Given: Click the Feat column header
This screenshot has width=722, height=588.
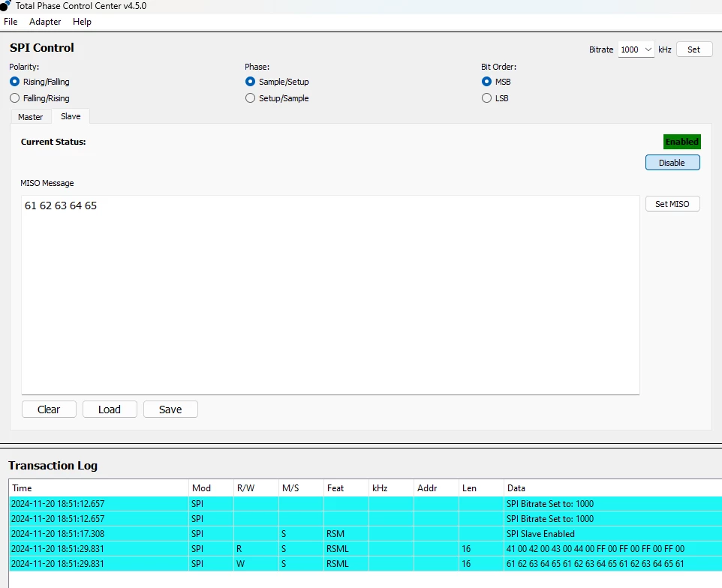Looking at the screenshot, I should pos(346,488).
